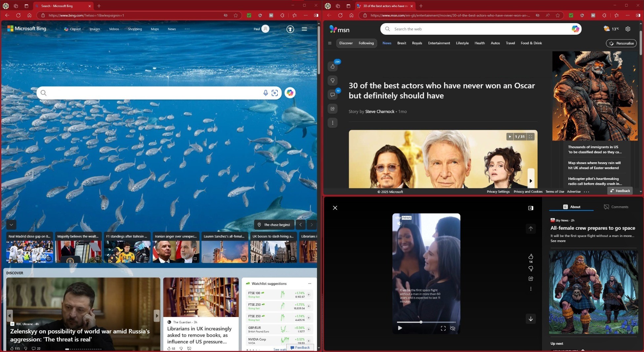This screenshot has width=644, height=352.
Task: Autoplay the actors slideshow play button
Action: (x=510, y=137)
